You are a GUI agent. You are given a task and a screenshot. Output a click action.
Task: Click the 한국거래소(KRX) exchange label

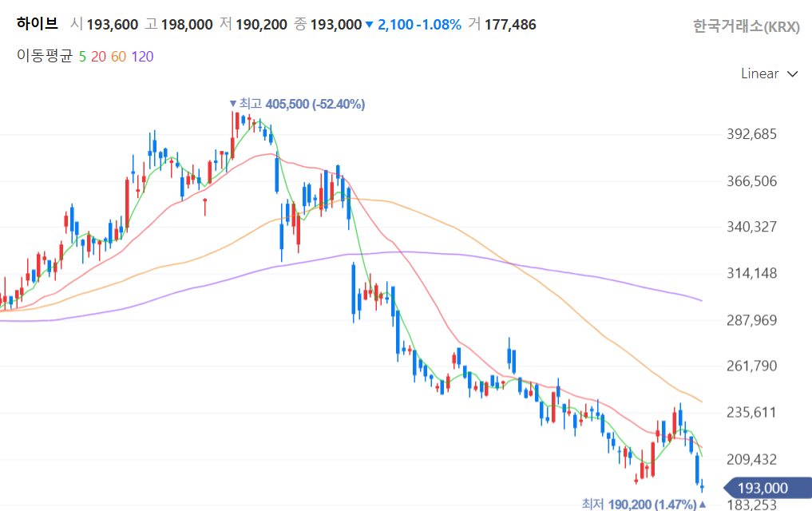coord(747,26)
